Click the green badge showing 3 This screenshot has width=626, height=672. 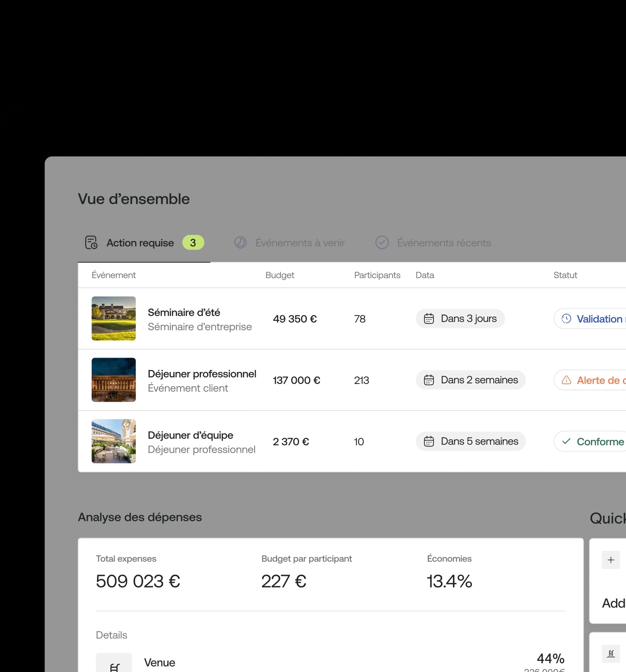193,243
